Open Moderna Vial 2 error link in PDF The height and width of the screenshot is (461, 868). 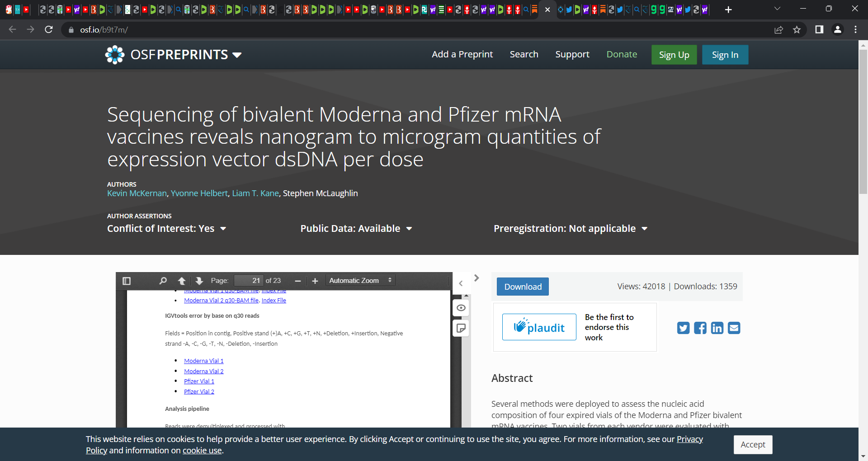[204, 372]
